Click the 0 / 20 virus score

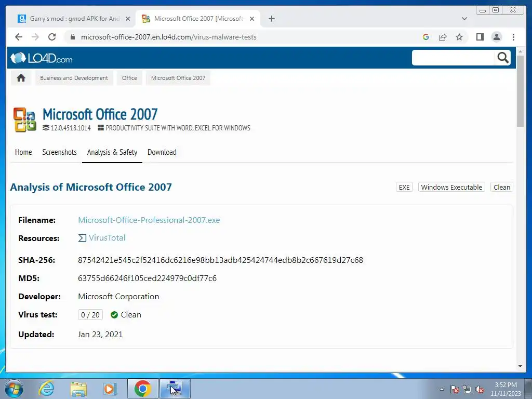pyautogui.click(x=90, y=315)
